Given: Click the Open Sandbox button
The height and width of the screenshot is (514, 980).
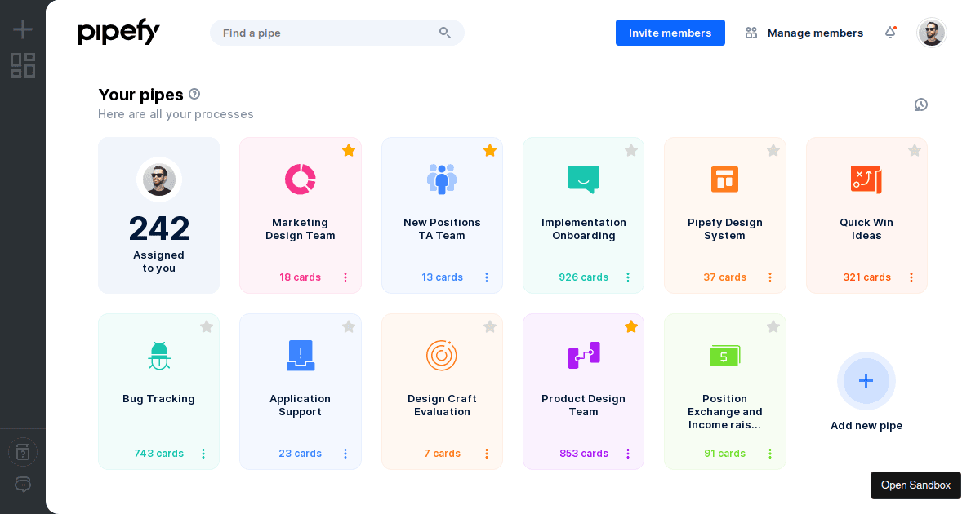Looking at the screenshot, I should click(915, 485).
